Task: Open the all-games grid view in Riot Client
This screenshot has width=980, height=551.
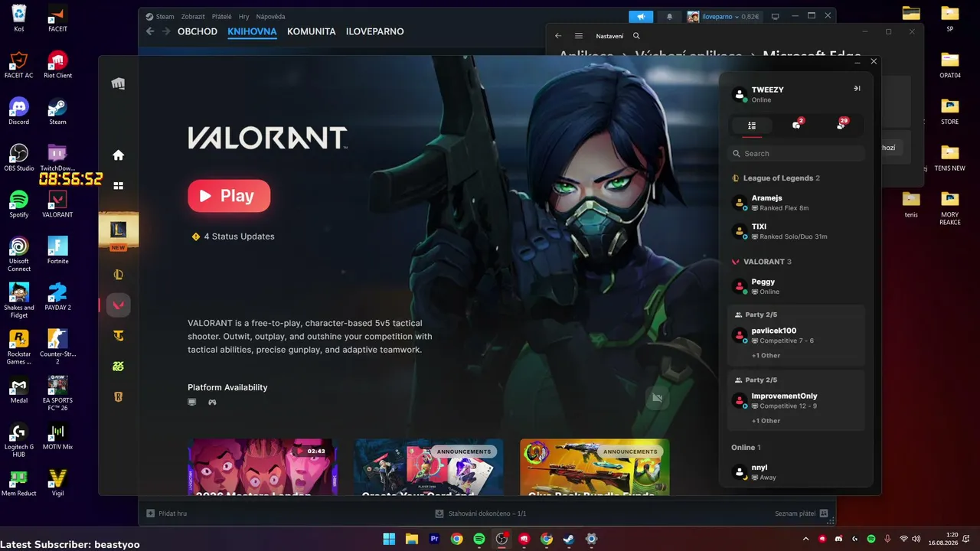Action: point(118,186)
